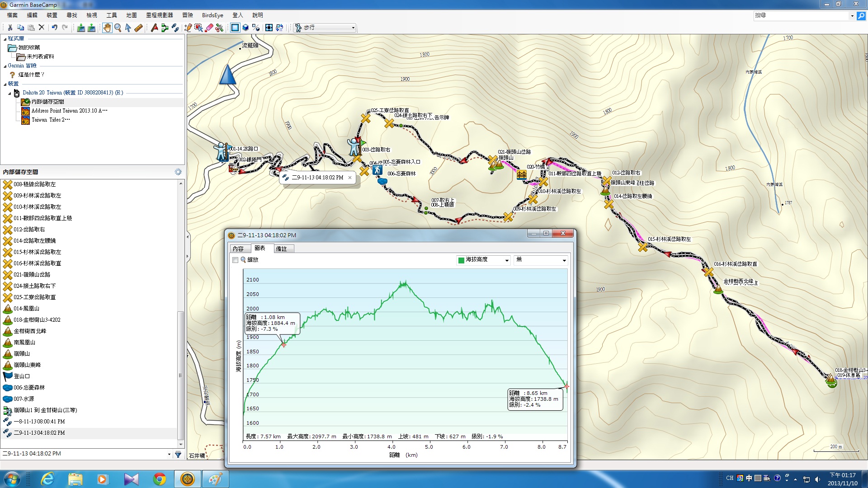Click the Paste toolbar icon
This screenshot has width=868, height=488.
tap(31, 28)
